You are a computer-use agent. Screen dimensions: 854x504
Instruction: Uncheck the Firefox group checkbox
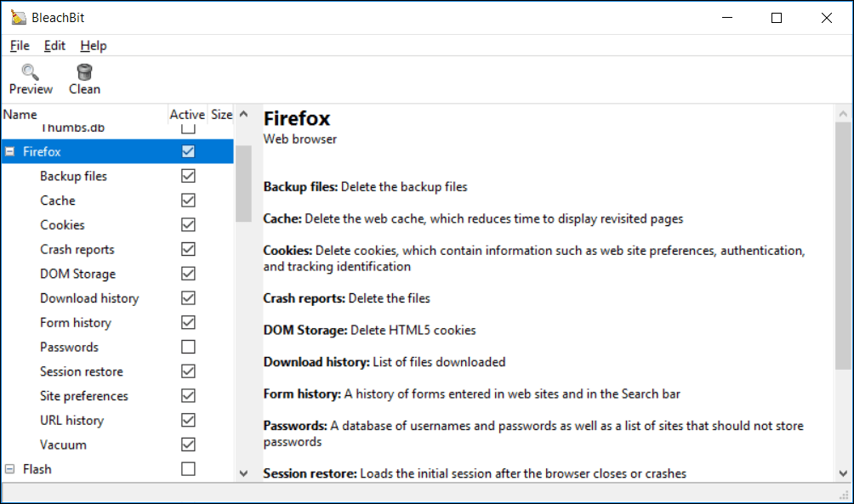pyautogui.click(x=188, y=151)
